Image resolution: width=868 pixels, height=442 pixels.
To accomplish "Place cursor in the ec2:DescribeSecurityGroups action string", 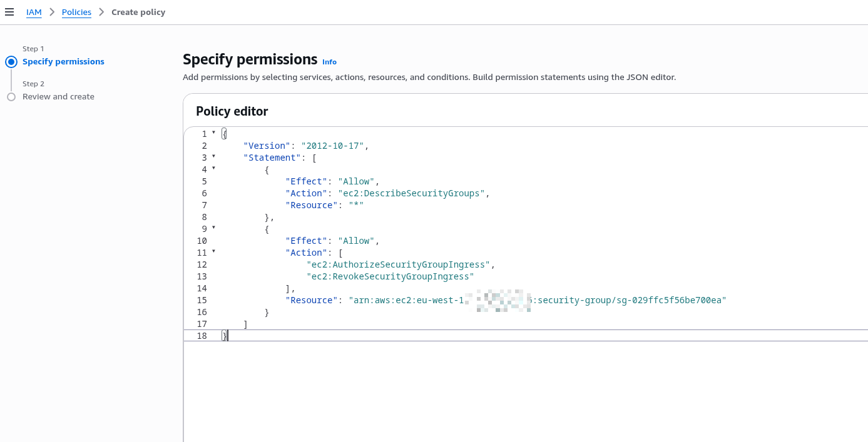I will coord(411,194).
